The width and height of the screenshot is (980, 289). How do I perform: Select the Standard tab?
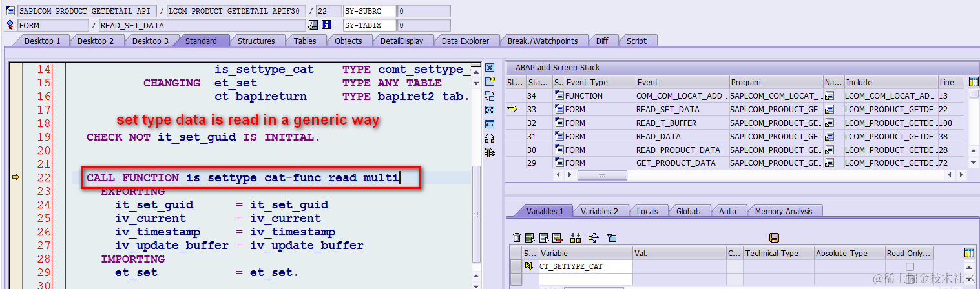point(201,41)
